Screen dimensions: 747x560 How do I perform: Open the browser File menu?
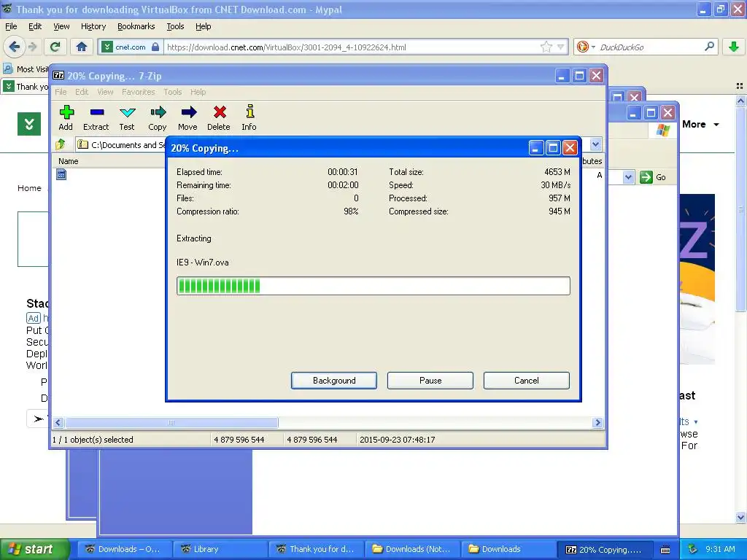click(11, 26)
